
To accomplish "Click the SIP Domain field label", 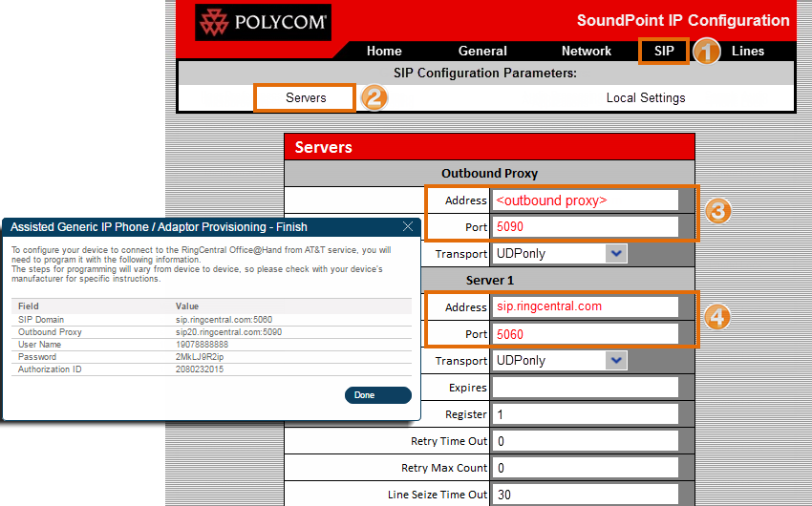I will [x=41, y=320].
